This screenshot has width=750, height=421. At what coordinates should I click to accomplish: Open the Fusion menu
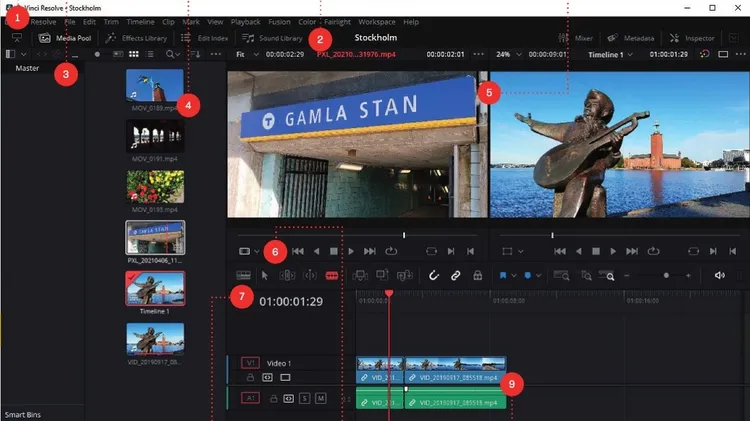[279, 22]
